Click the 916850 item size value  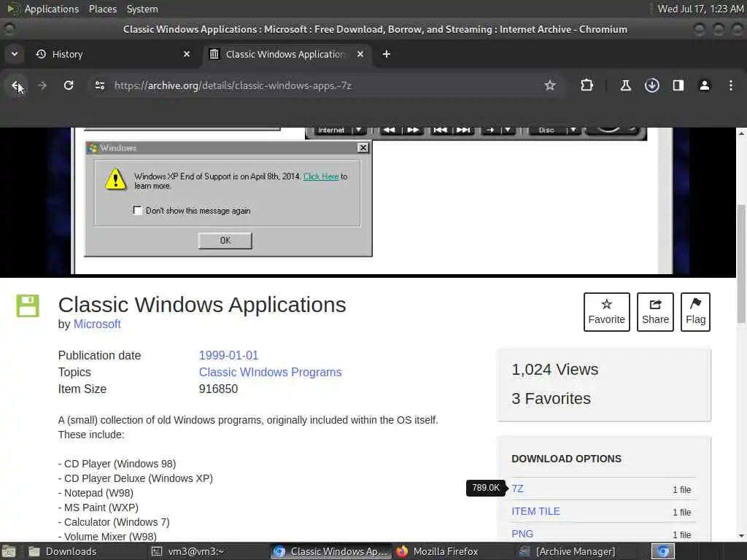[218, 389]
